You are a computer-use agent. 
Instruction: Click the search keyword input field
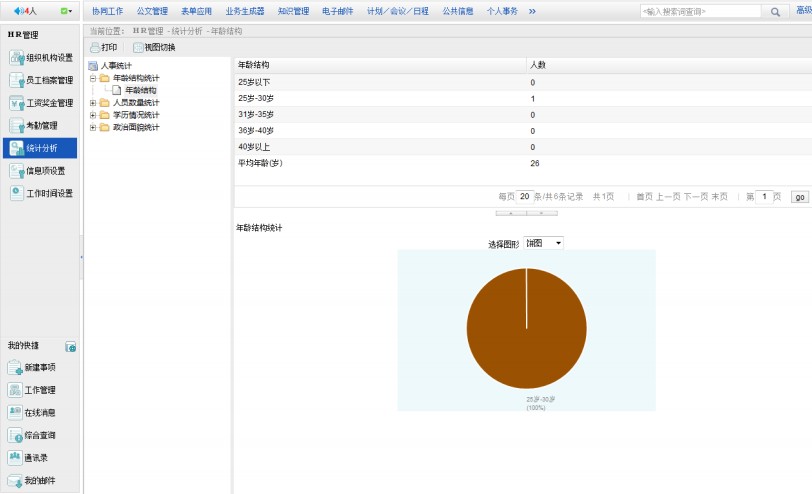click(701, 11)
